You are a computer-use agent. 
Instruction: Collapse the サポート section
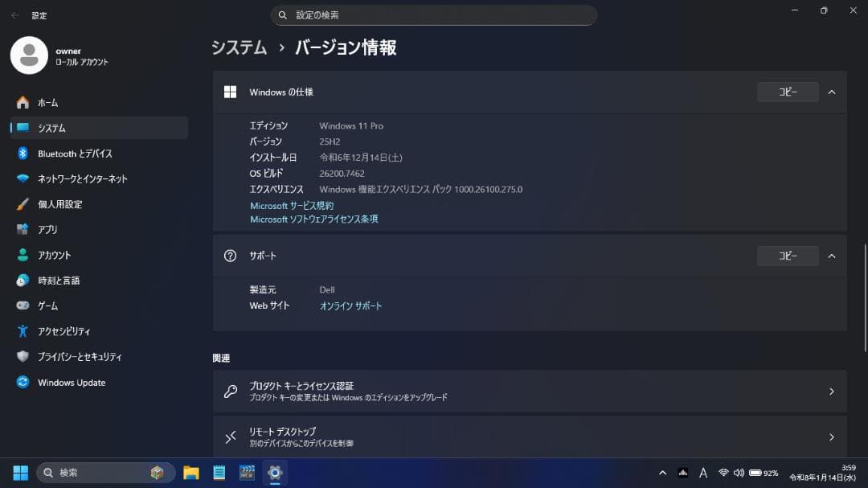click(832, 256)
